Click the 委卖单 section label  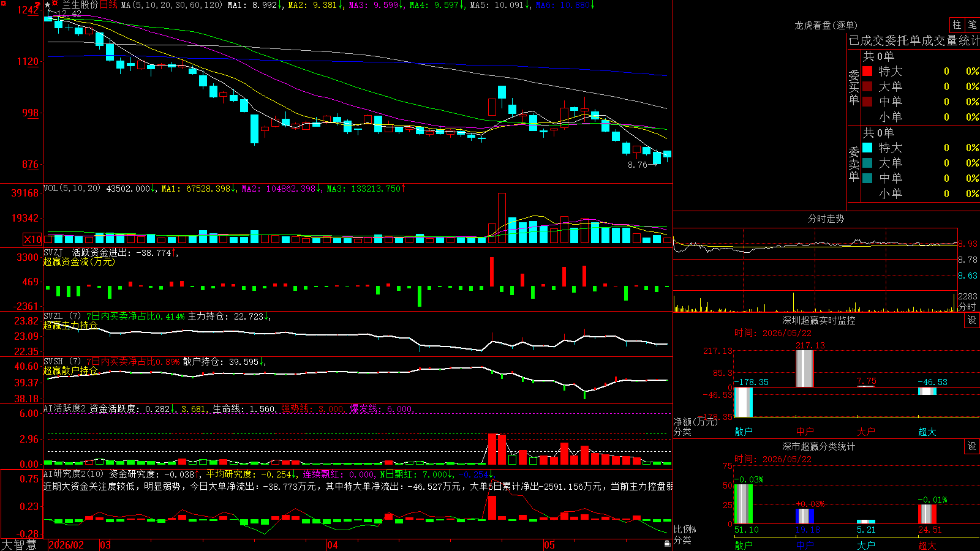pyautogui.click(x=854, y=163)
